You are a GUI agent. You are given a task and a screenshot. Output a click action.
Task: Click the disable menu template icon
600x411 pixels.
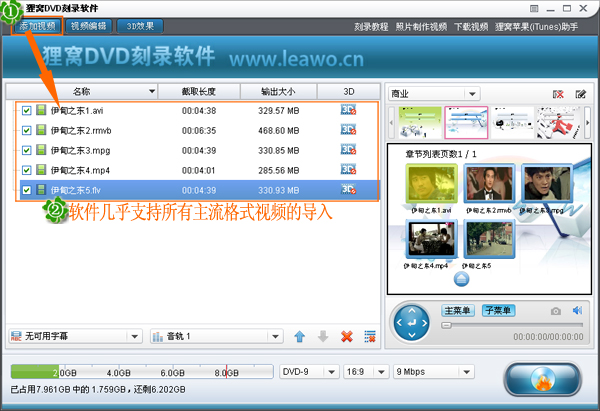pos(558,94)
